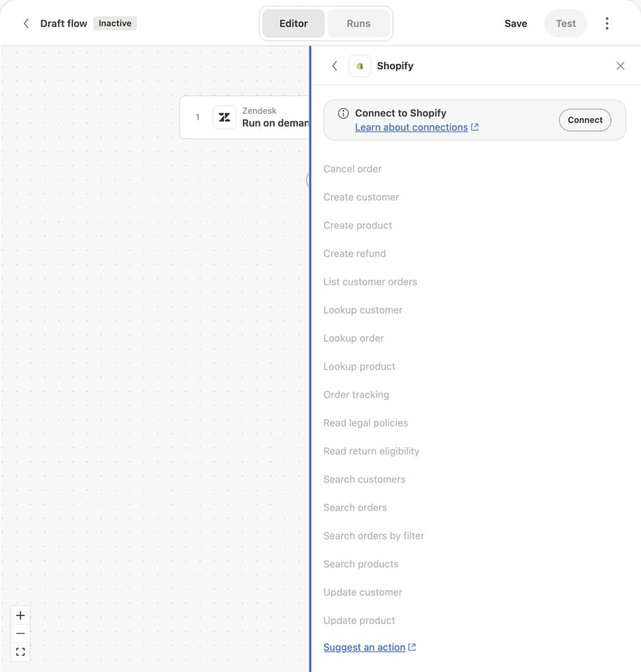Viewport: 641px width, 672px height.
Task: Select the List customer orders action
Action: tap(370, 282)
